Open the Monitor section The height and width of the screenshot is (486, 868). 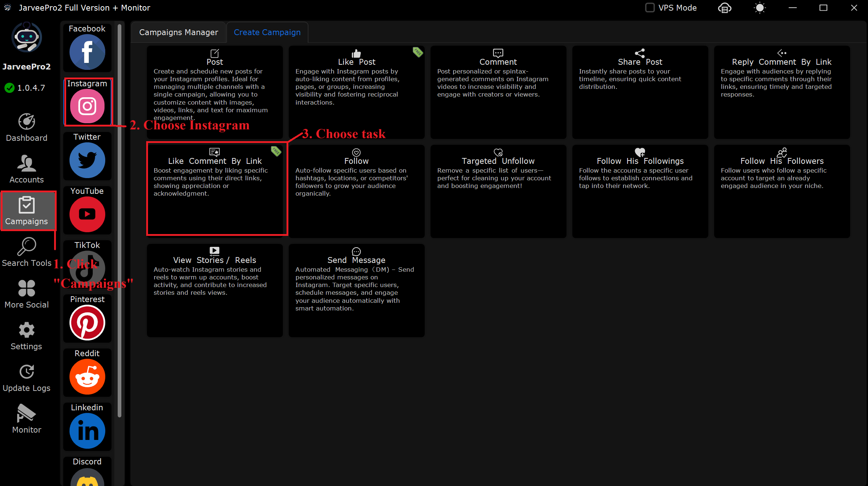[x=27, y=419]
